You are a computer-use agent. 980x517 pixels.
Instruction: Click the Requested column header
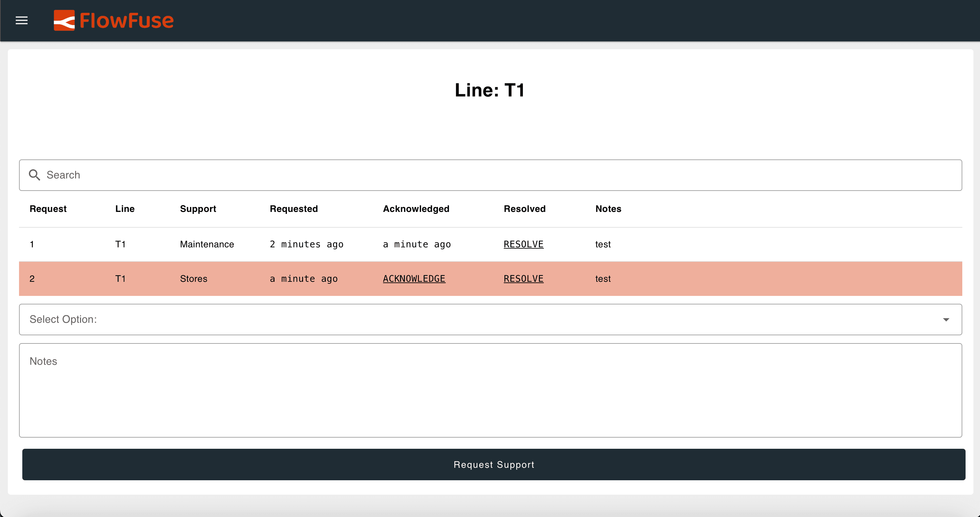pos(294,209)
